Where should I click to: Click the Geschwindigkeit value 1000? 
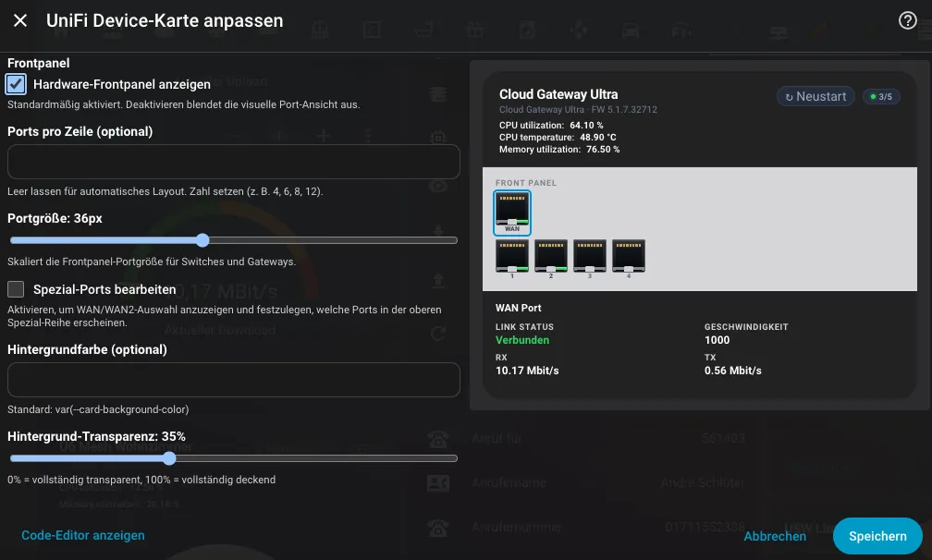[x=717, y=340]
